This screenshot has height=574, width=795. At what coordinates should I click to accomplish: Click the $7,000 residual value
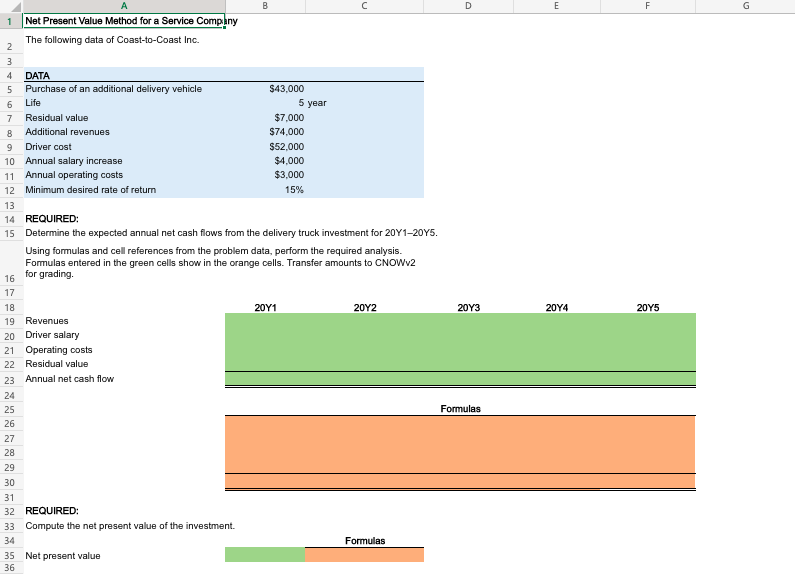(x=289, y=118)
